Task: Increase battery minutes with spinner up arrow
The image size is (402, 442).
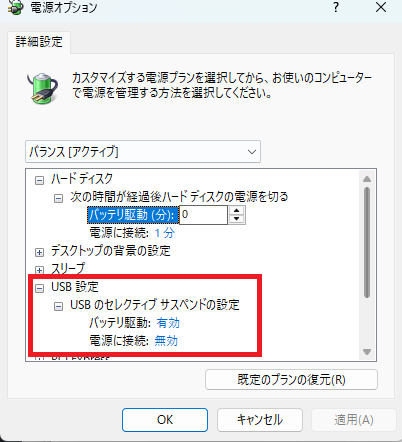Action: pyautogui.click(x=237, y=211)
